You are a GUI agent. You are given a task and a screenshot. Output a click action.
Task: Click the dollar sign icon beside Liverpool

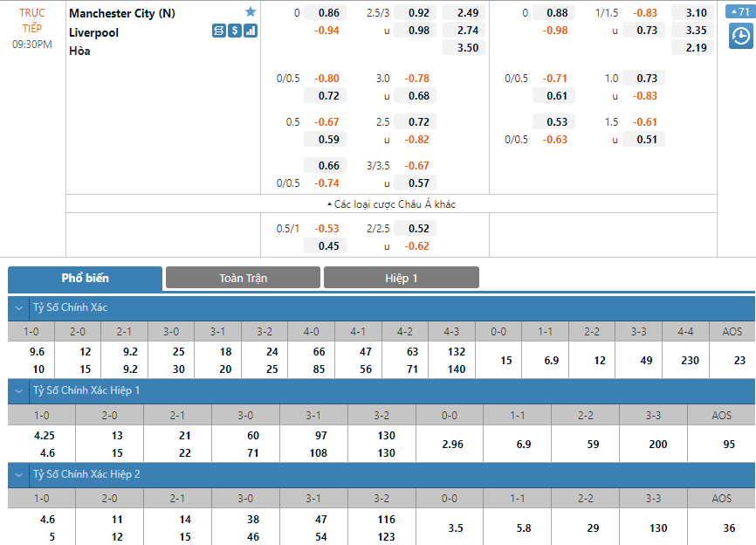(235, 31)
